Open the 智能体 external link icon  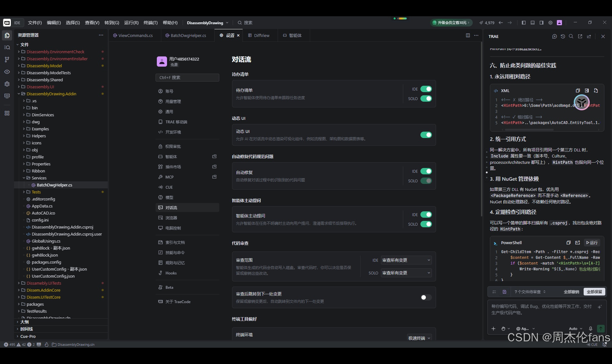(x=215, y=157)
